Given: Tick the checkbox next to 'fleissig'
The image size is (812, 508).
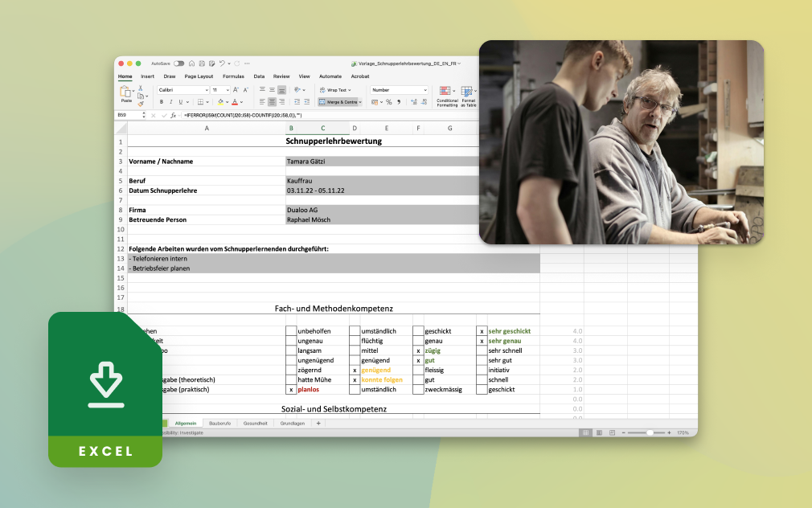Looking at the screenshot, I should tap(418, 370).
